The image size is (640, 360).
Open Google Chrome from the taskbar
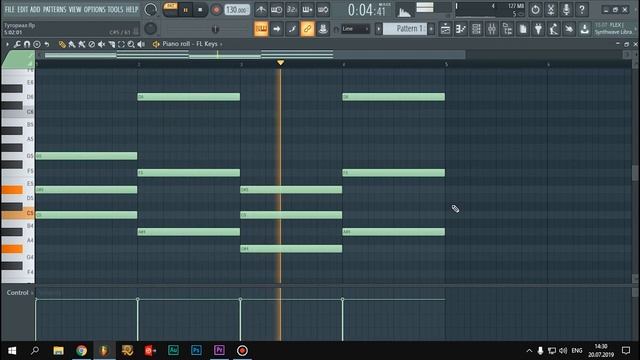81,351
